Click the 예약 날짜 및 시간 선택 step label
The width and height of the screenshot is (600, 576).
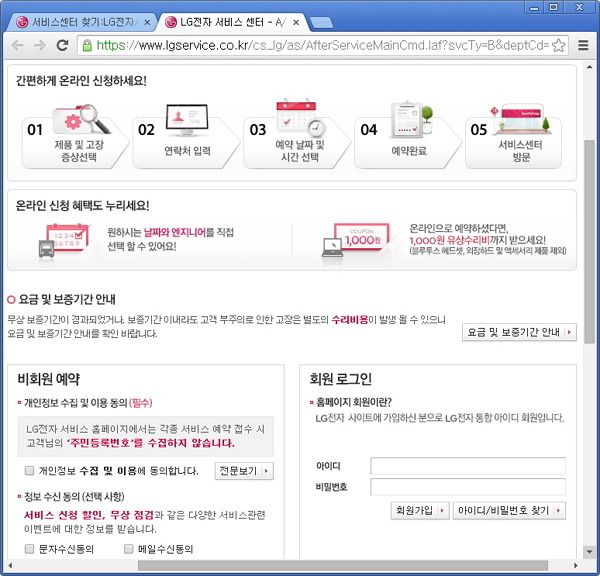point(300,151)
